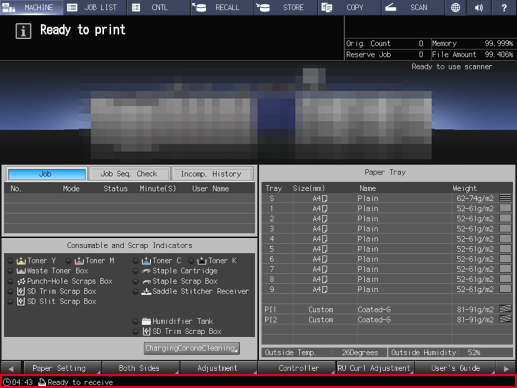Select the Toner K consumable icon
The height and width of the screenshot is (388, 517).
(x=202, y=261)
